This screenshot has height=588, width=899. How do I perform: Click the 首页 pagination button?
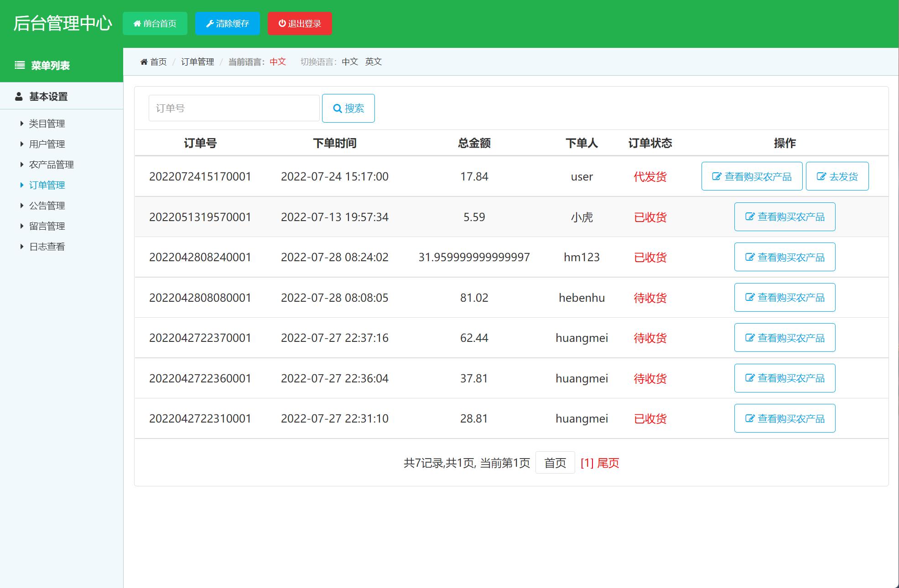(555, 463)
